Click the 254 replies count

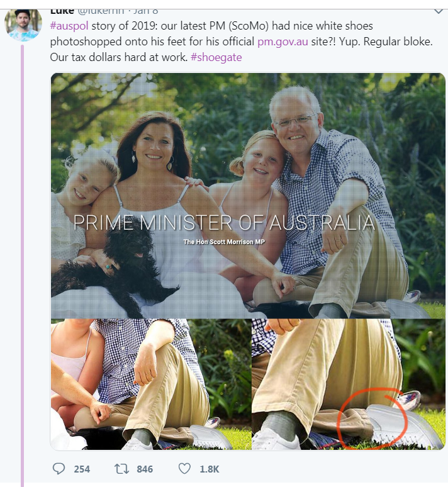point(82,469)
